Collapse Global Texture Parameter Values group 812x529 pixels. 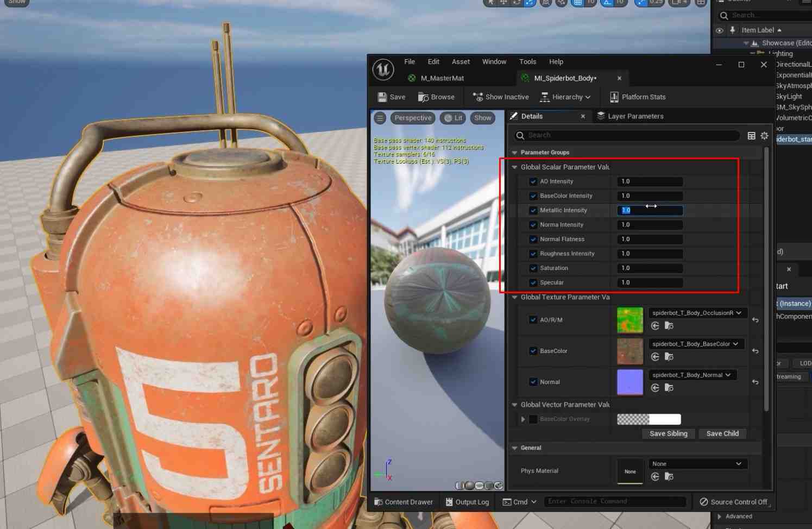coord(514,298)
